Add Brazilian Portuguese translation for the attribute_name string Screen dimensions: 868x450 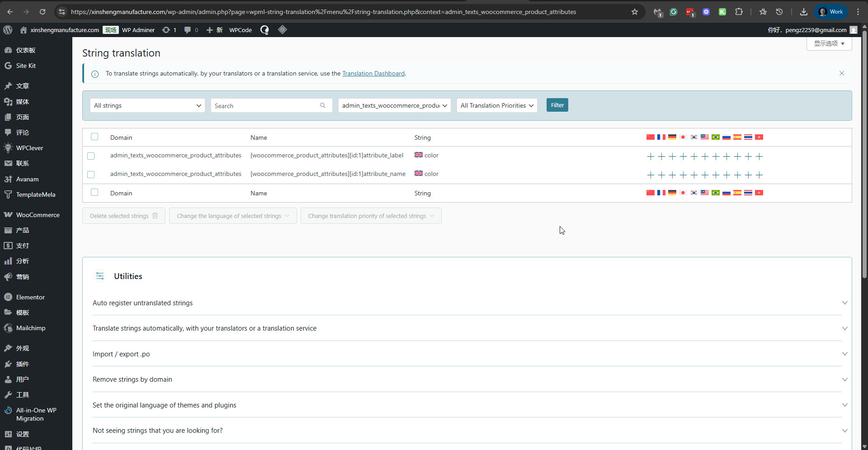pyautogui.click(x=716, y=175)
